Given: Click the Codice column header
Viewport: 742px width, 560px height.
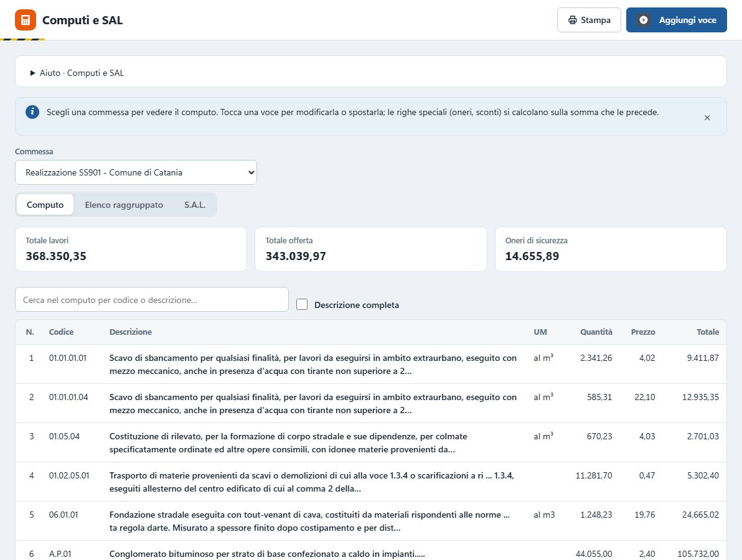Looking at the screenshot, I should 62,332.
